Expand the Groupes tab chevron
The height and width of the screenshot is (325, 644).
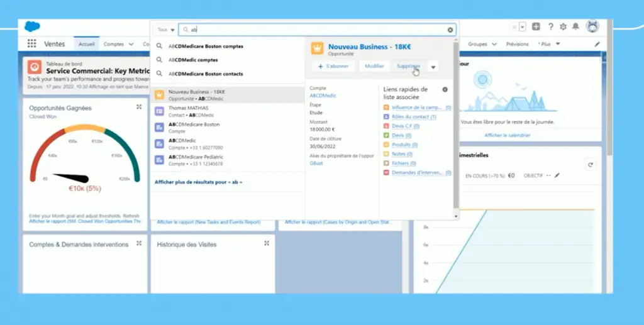[494, 44]
